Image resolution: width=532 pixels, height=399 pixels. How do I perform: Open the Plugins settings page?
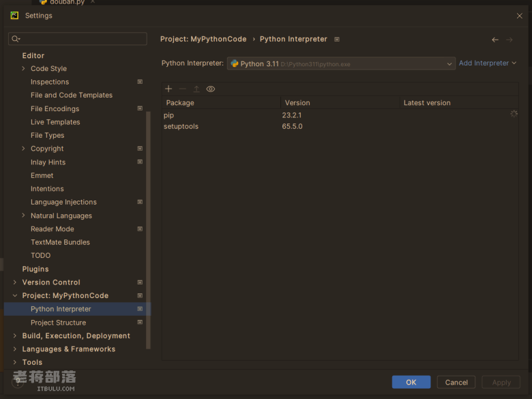pyautogui.click(x=35, y=269)
